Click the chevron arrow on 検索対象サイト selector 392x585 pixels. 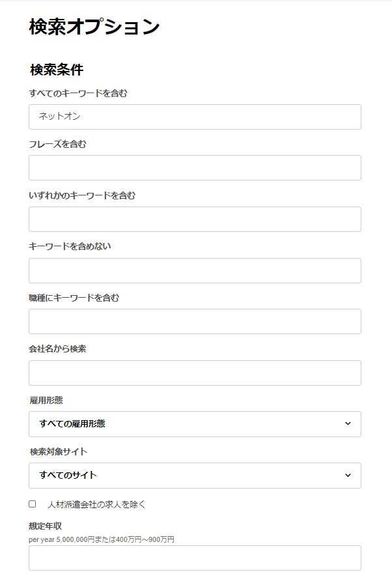pyautogui.click(x=348, y=475)
